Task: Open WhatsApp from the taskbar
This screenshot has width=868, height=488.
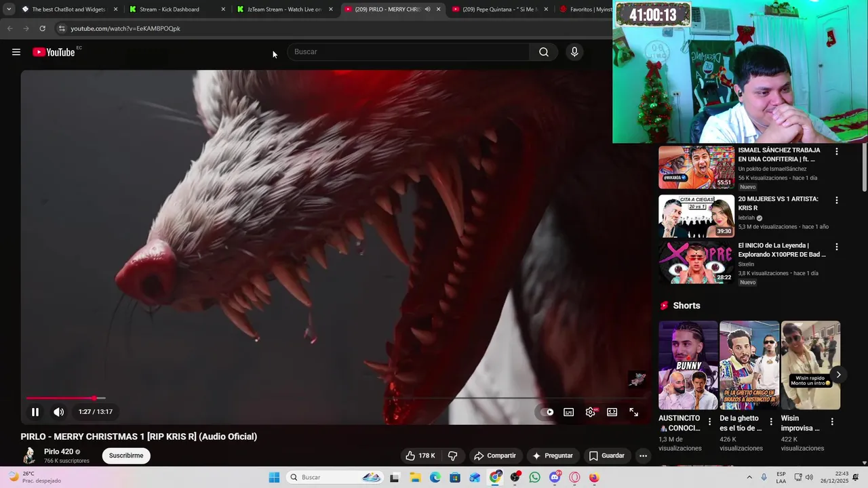Action: pos(535,477)
